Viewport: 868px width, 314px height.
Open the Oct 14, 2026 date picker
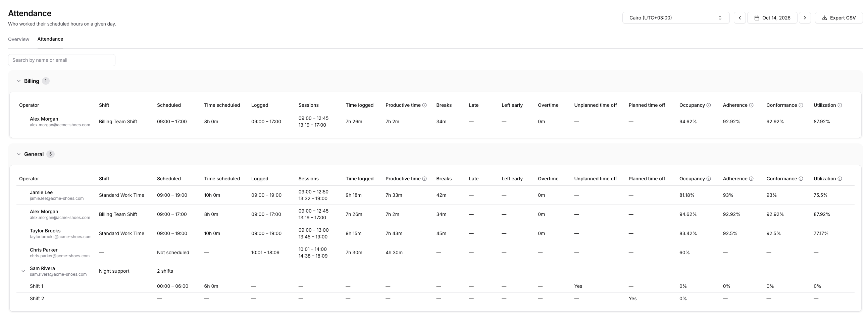click(x=772, y=18)
